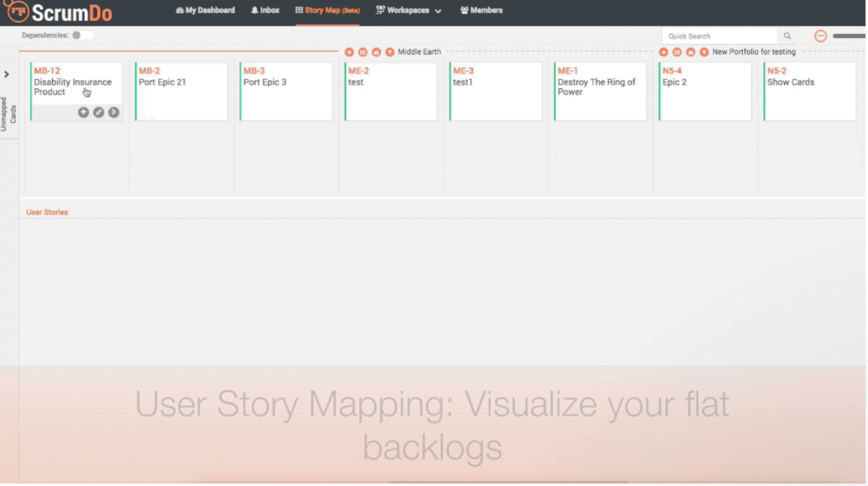Open the Inbox page
The image size is (868, 486).
(x=265, y=11)
